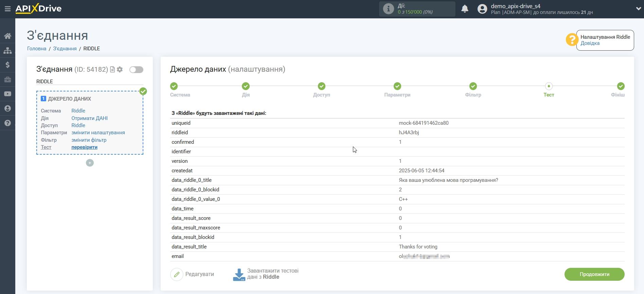Click the data_result_maxscore field name

196,228
